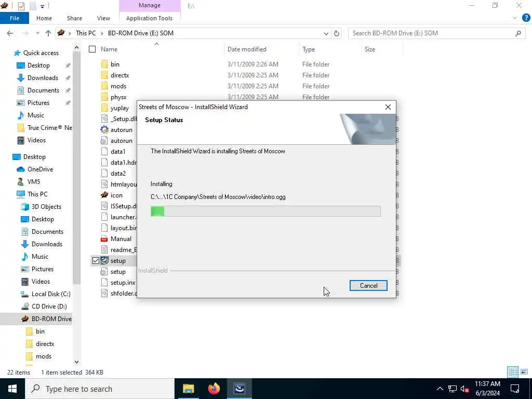Select the physx folder in file list

[x=118, y=97]
